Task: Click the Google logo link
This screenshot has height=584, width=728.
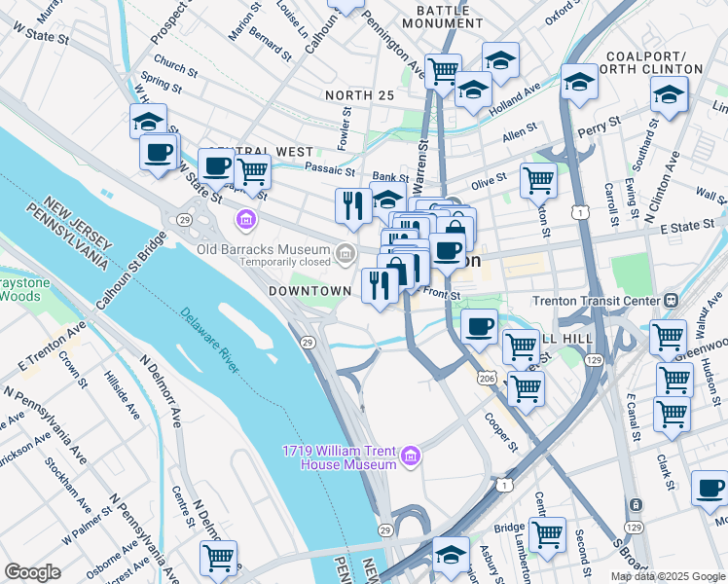Action: pyautogui.click(x=32, y=572)
